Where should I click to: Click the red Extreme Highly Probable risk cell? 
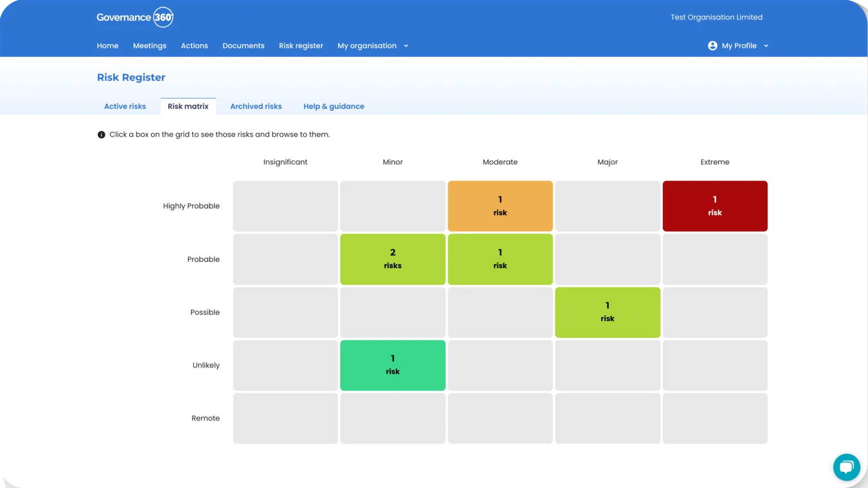(x=715, y=206)
